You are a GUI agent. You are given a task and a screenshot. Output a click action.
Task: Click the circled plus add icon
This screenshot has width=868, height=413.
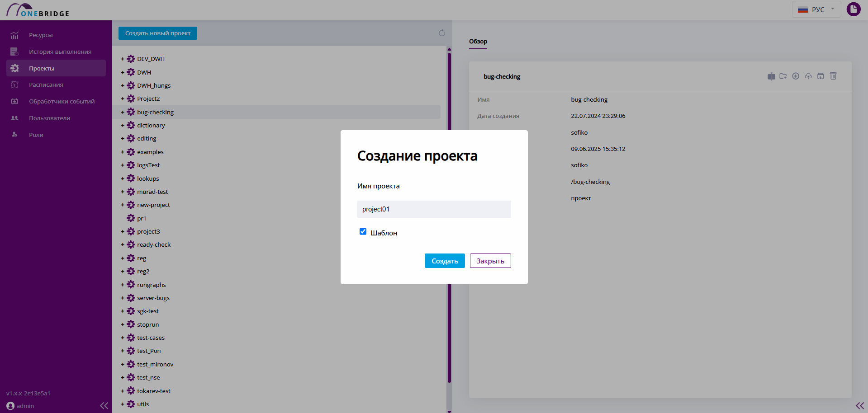click(796, 76)
